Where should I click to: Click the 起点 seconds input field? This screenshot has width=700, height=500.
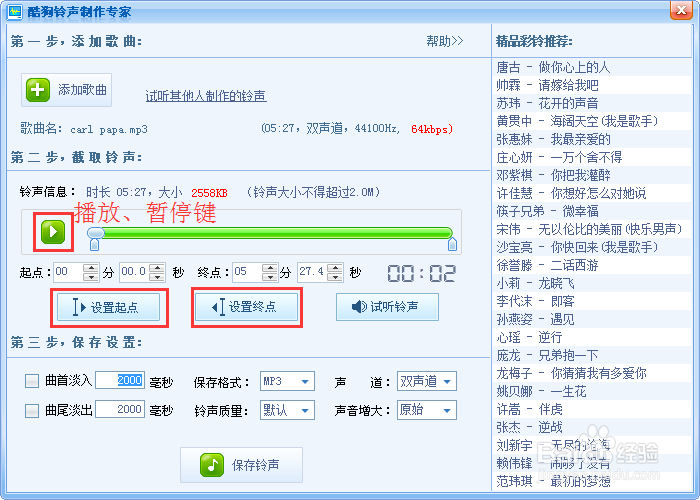tap(134, 272)
